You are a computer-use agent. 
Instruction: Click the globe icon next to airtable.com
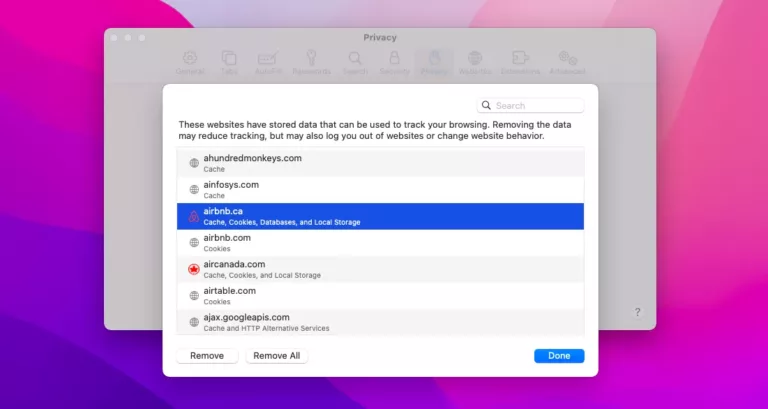[194, 295]
